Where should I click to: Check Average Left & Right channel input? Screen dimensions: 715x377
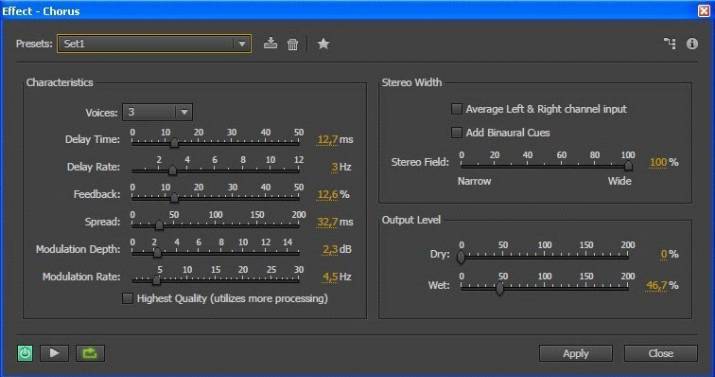[456, 109]
